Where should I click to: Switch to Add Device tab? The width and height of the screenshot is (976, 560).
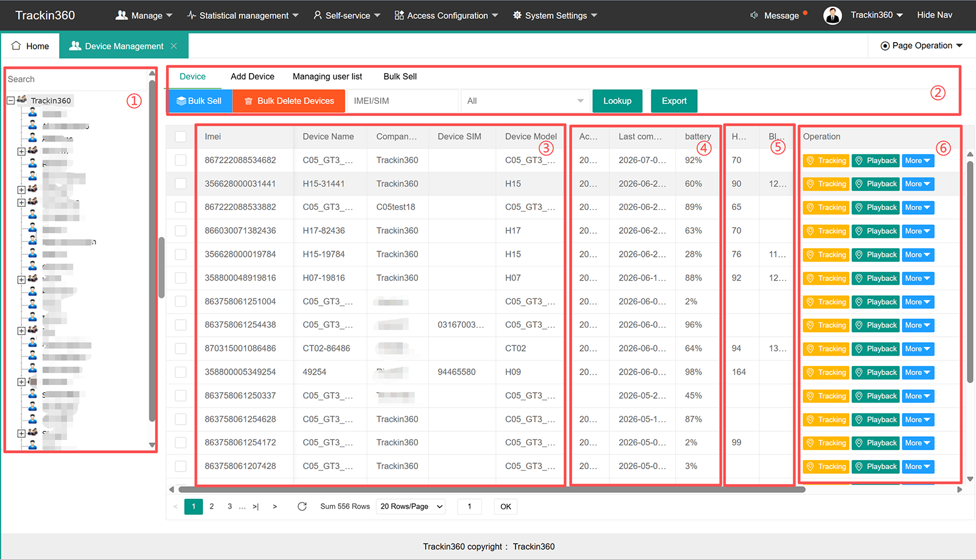253,76
